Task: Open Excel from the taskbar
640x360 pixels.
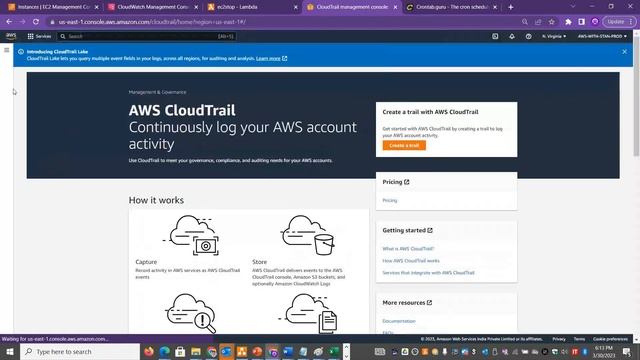Action: 334,351
